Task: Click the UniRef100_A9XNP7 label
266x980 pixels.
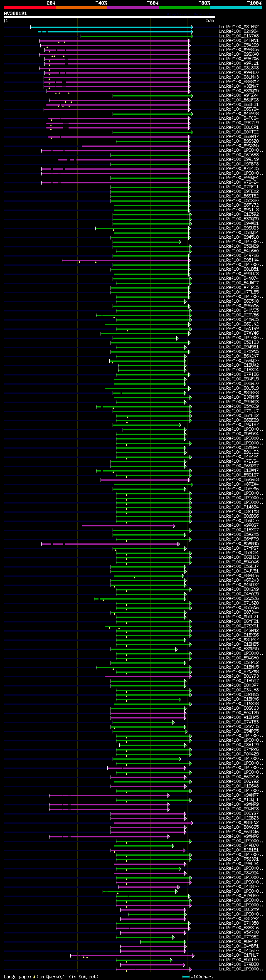Action: coord(239,795)
